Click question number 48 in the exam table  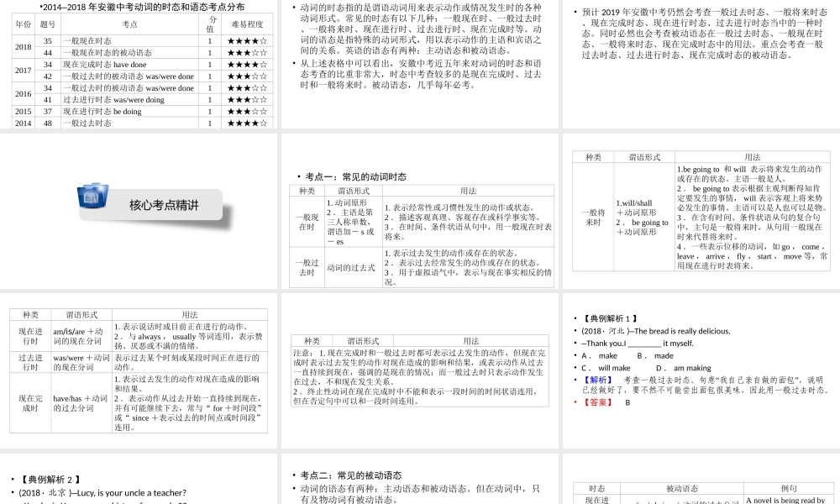48,123
